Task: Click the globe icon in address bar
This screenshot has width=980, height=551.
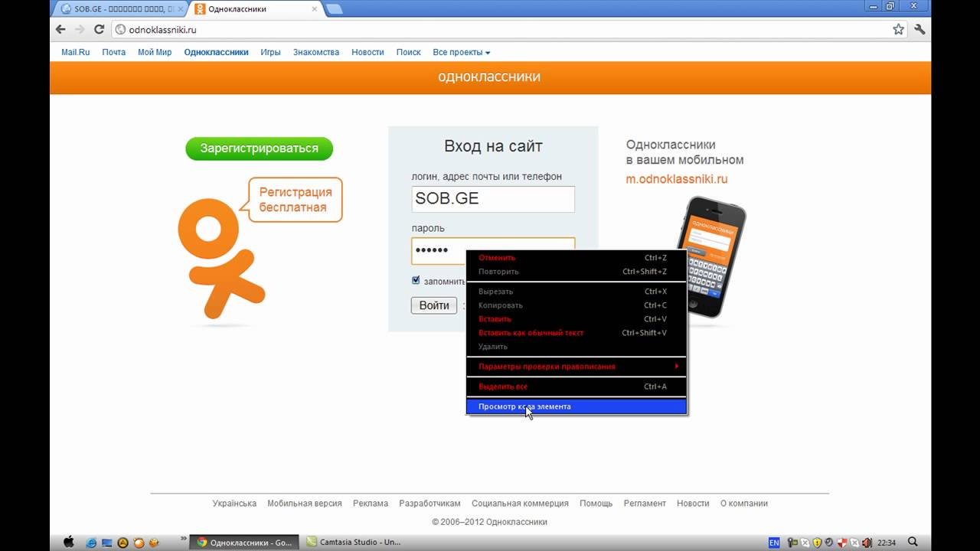Action: tap(120, 30)
